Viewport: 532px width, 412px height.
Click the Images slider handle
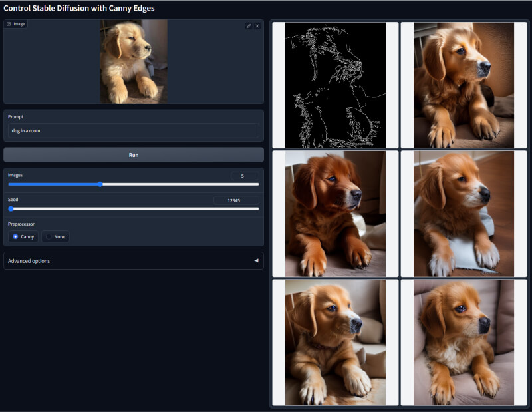coord(100,184)
